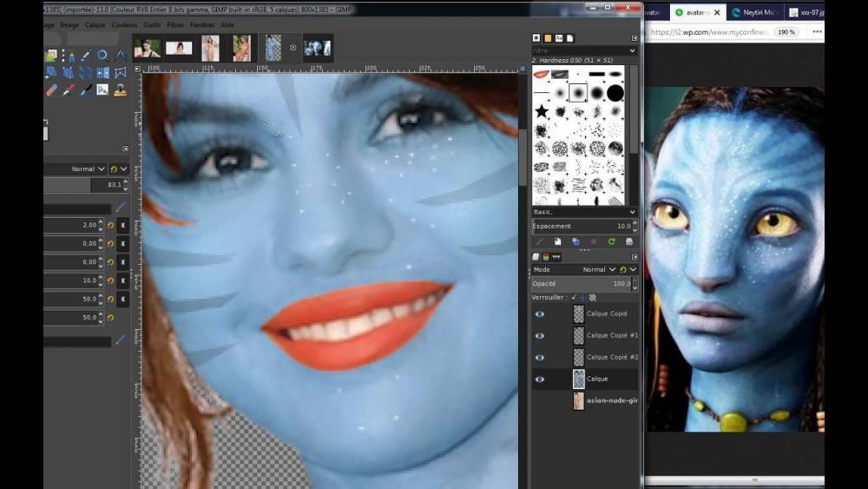
Task: Switch to the Channels tab
Action: click(x=546, y=257)
